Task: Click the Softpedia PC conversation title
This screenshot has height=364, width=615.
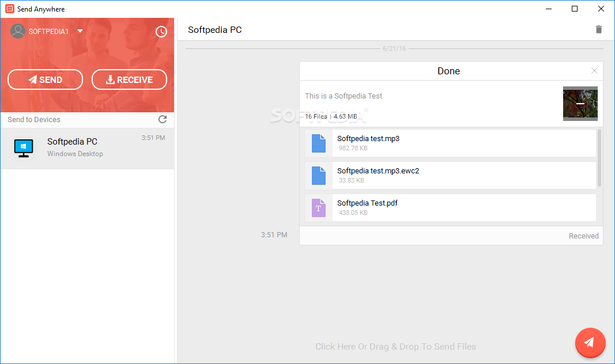Action: [214, 30]
